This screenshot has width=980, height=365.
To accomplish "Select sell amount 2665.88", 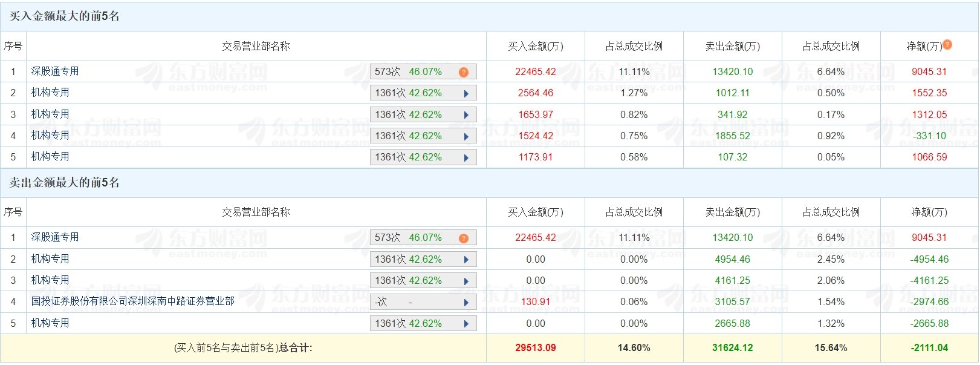I will pyautogui.click(x=733, y=324).
